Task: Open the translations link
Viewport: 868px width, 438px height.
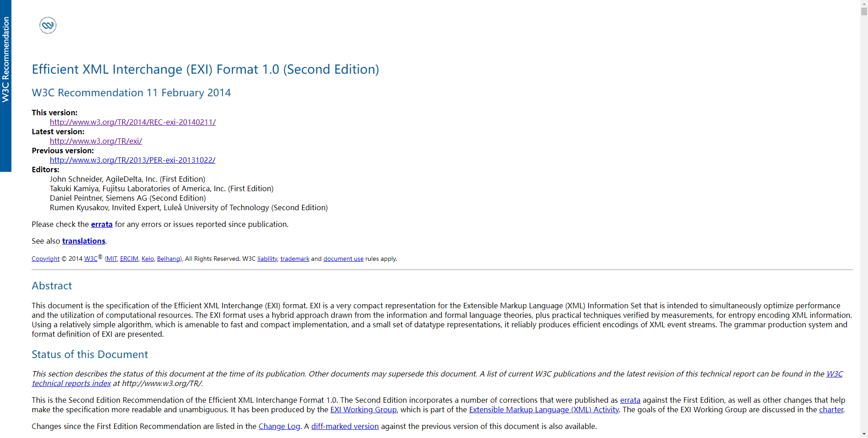Action: coord(84,241)
